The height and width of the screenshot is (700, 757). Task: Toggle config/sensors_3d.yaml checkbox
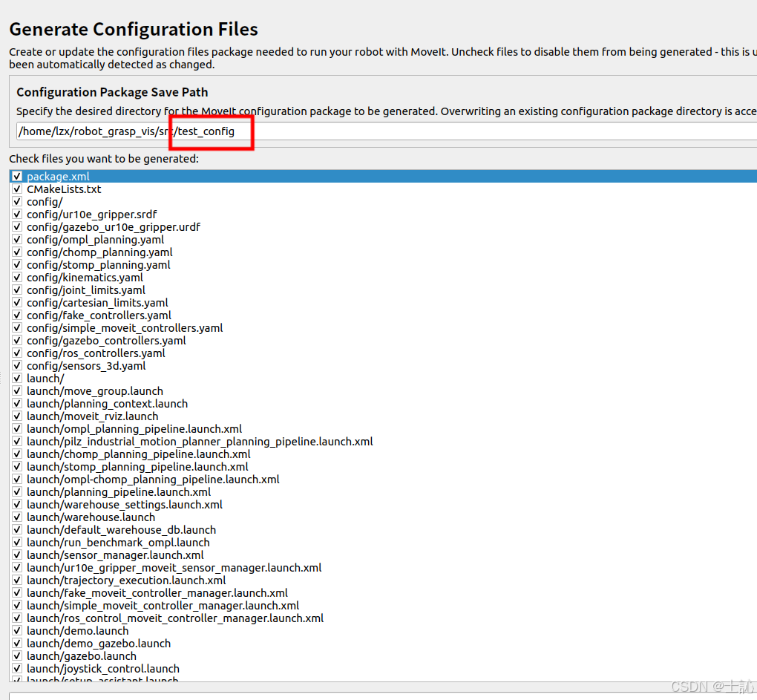click(17, 365)
